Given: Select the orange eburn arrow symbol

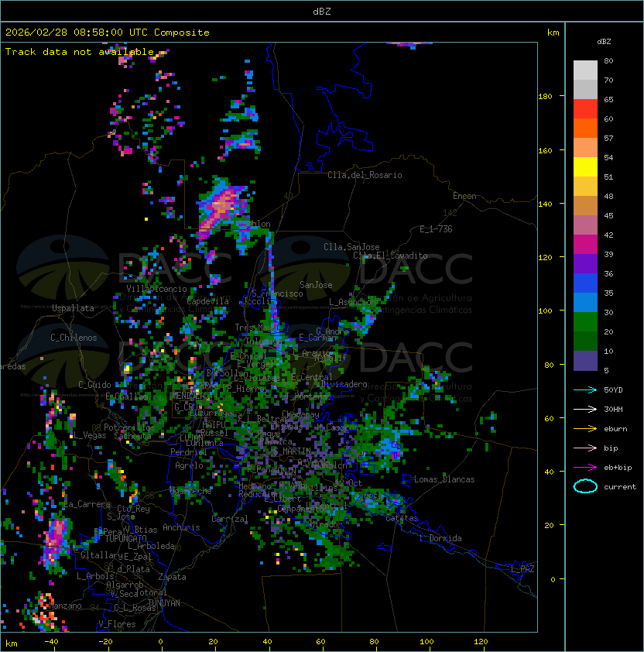Looking at the screenshot, I should [x=585, y=428].
